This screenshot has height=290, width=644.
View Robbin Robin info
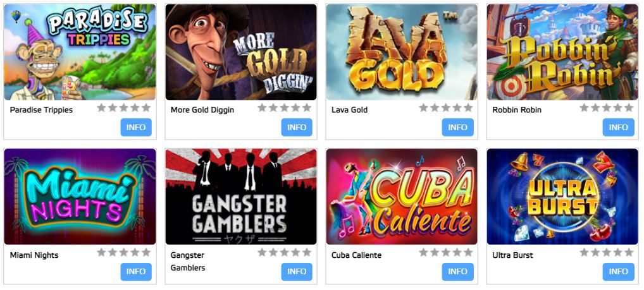click(x=619, y=127)
